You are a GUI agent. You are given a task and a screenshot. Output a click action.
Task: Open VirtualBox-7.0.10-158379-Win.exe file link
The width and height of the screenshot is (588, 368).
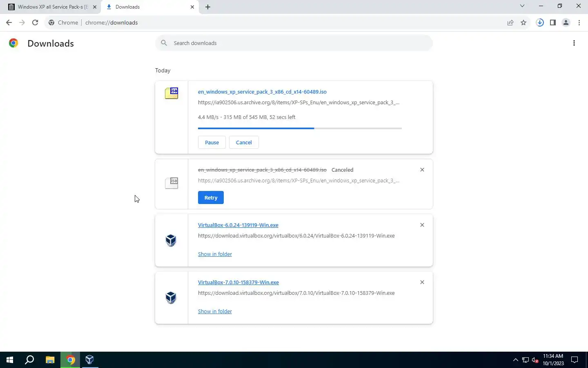click(x=238, y=282)
